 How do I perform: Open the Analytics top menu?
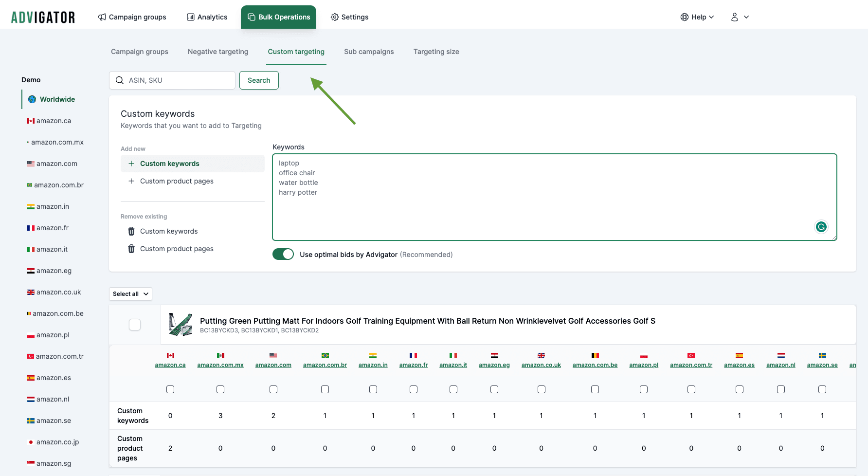207,17
